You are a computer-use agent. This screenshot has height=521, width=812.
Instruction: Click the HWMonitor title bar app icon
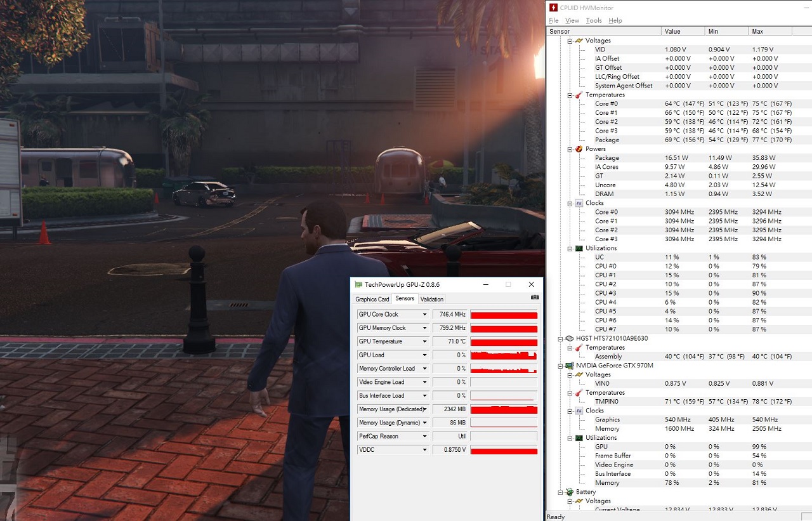tap(554, 8)
